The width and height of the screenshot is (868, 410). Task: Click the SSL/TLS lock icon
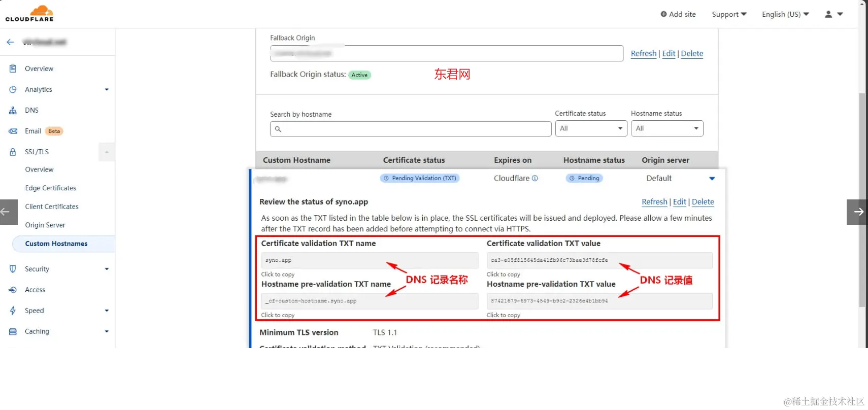(13, 152)
